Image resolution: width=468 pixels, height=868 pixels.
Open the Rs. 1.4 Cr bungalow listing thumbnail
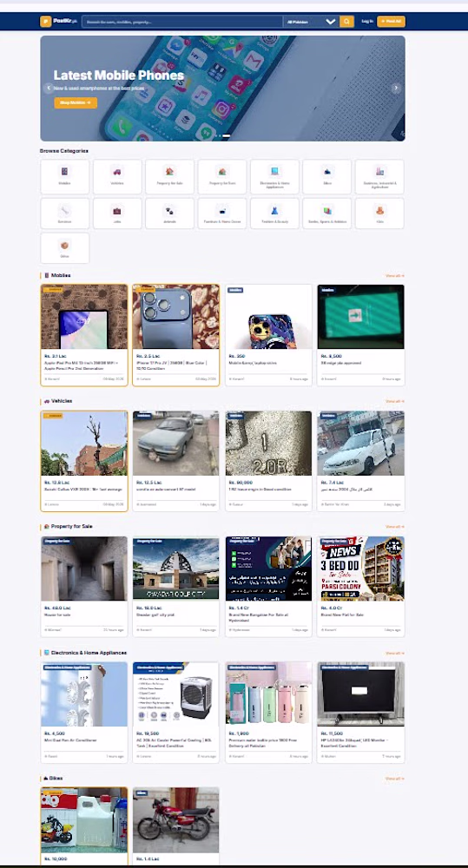pyautogui.click(x=268, y=569)
